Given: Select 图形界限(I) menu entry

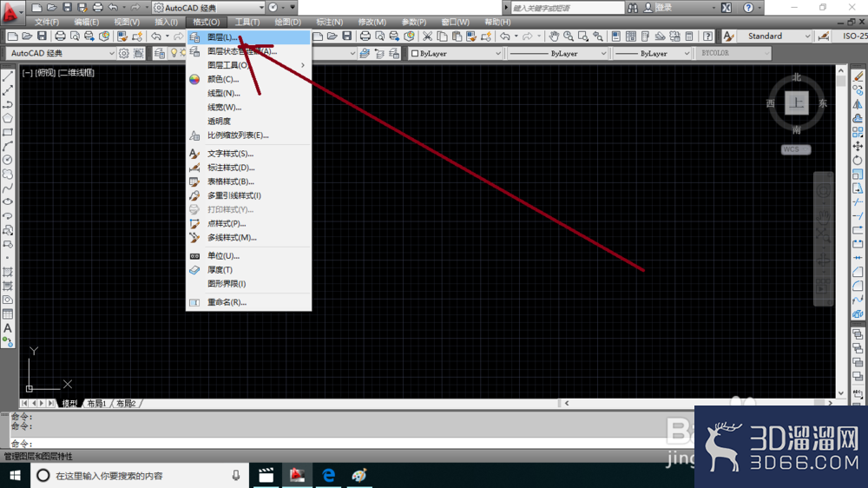Looking at the screenshot, I should click(x=248, y=284).
